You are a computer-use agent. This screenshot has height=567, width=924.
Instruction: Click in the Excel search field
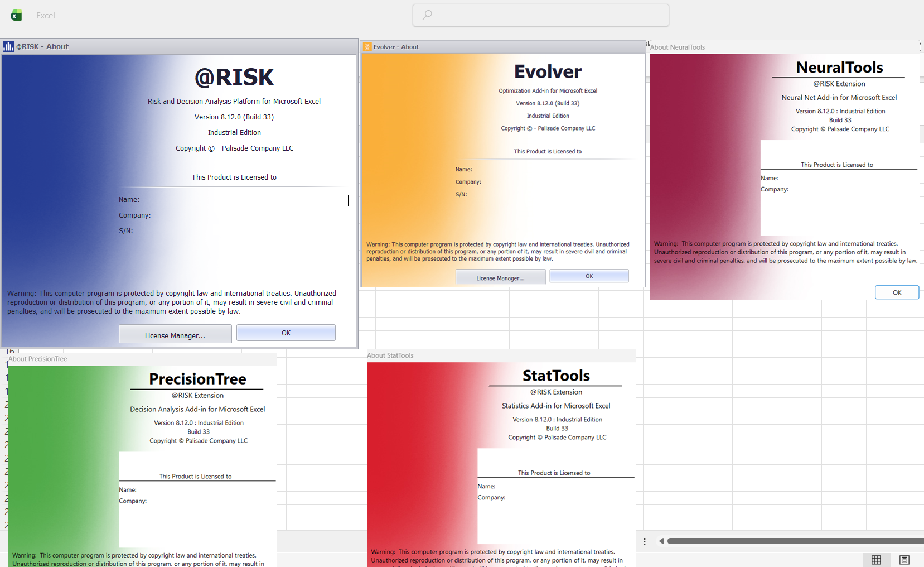[541, 15]
